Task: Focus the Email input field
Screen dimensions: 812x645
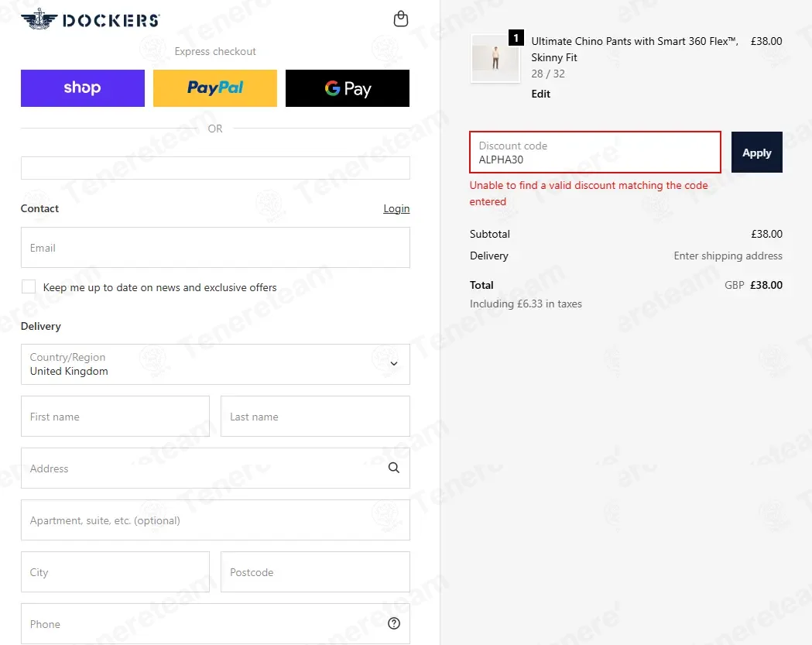Action: (215, 248)
